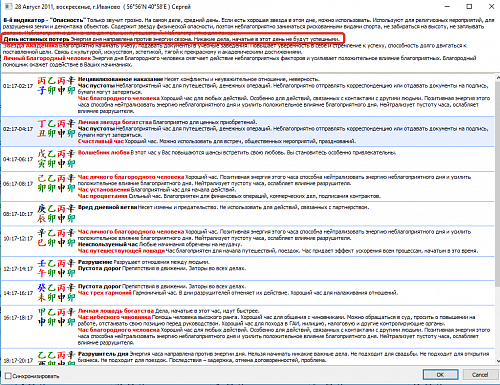
Task: Click the 'Счастливый час' heading
Action: [101, 141]
